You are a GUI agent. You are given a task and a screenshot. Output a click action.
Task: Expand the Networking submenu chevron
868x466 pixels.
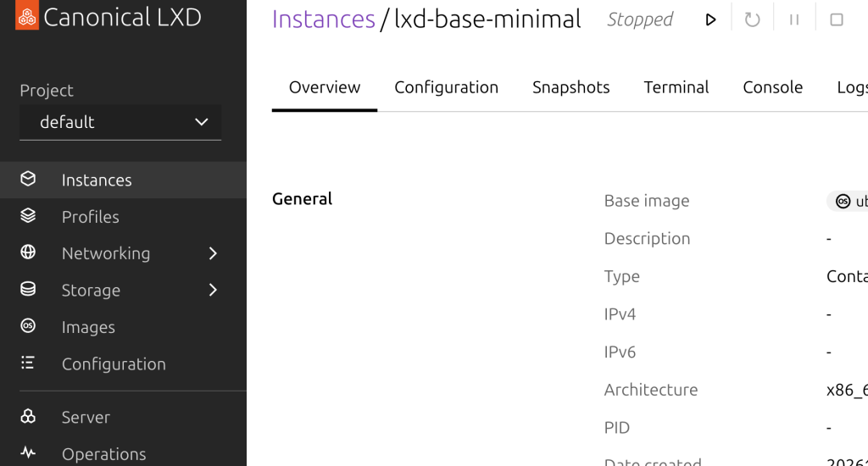(213, 253)
